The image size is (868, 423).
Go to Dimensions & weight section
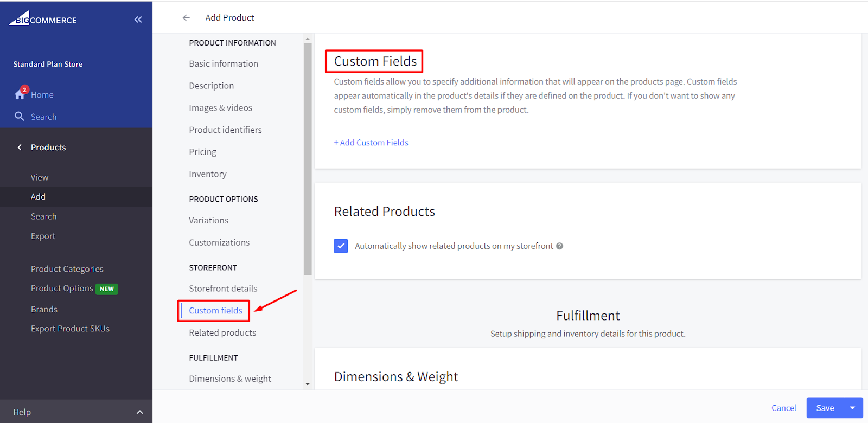coord(230,379)
